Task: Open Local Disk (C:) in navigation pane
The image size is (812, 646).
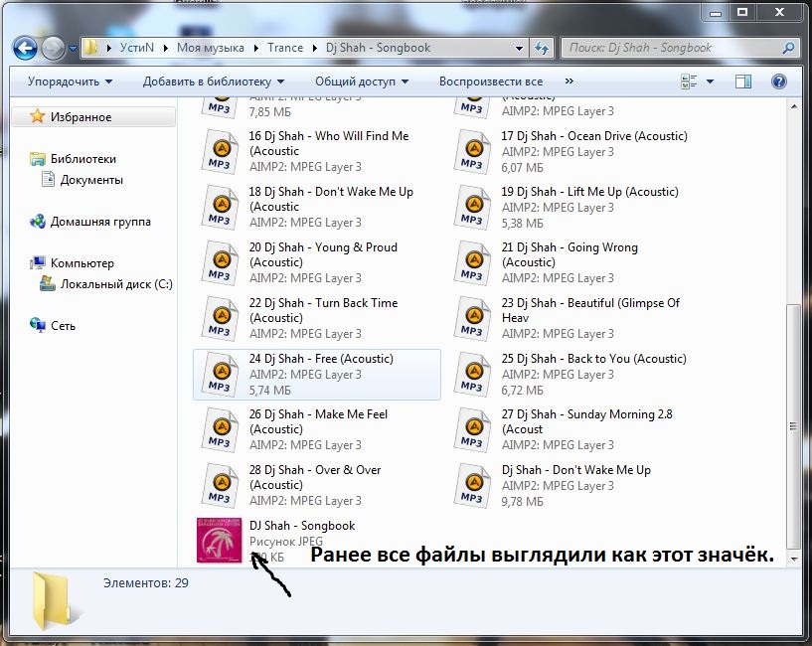Action: click(x=115, y=284)
